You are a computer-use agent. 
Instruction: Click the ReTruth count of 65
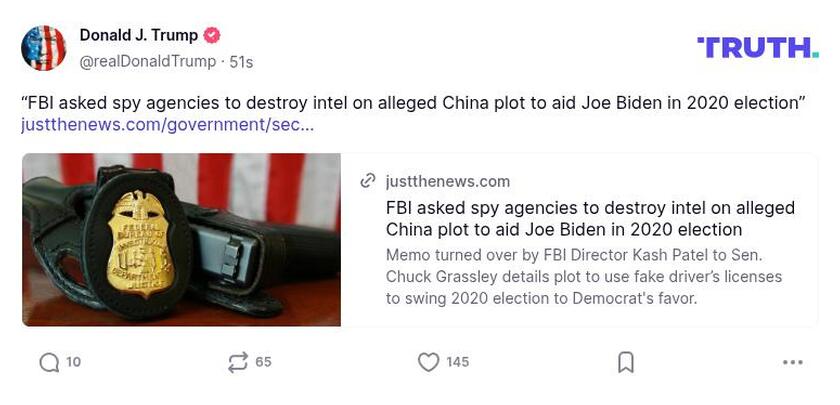point(263,362)
